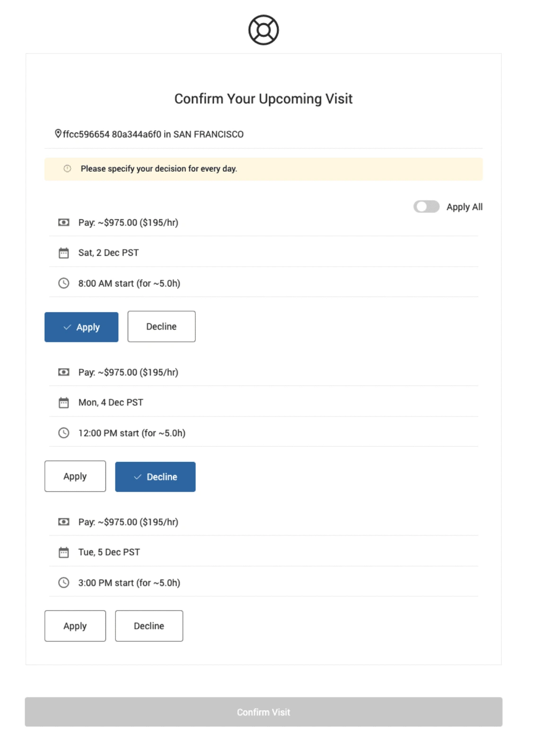Viewport: 560px width, 748px height.
Task: Click the calendar icon beside Mon, 4 Dec
Action: (64, 403)
